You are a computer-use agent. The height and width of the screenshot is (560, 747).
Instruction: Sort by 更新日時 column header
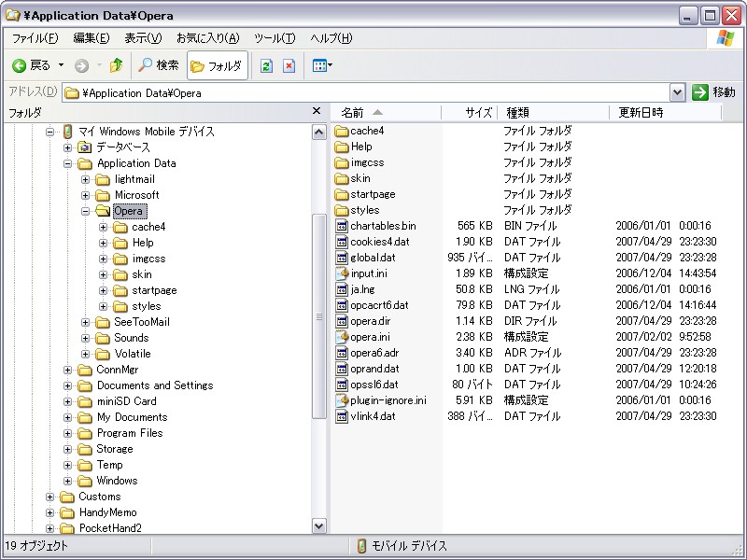click(666, 113)
